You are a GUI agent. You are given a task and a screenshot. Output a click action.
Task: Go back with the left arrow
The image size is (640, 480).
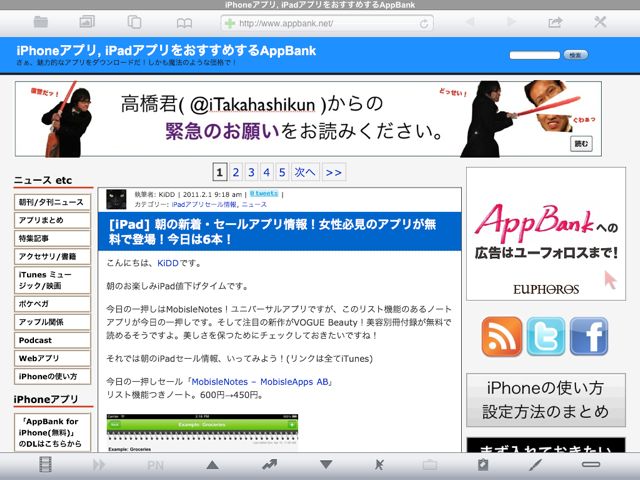click(x=470, y=22)
